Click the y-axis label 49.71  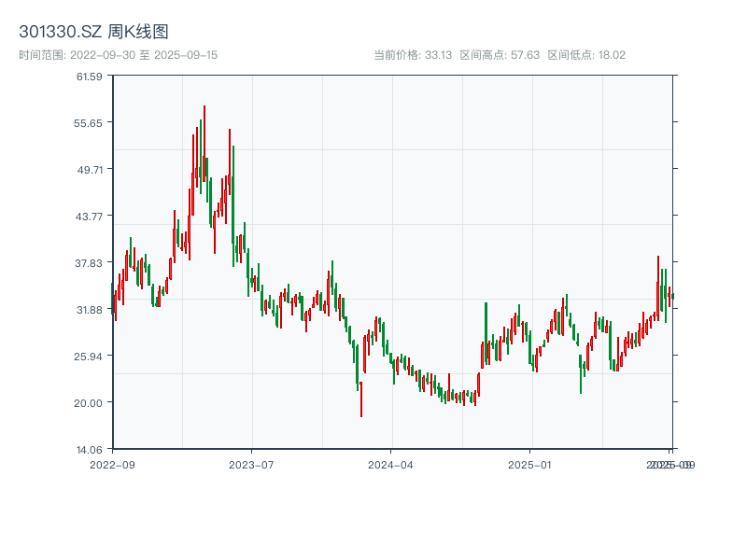pos(90,170)
